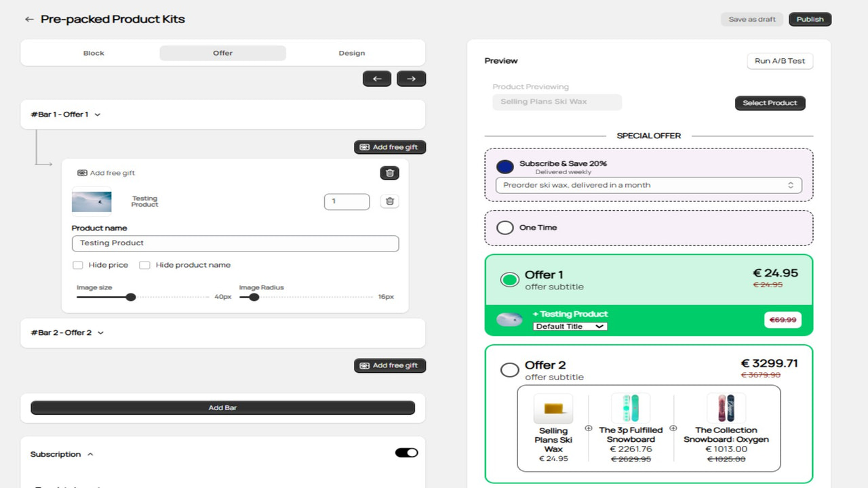Click the plus icon between 3p Snowboard and Oxygen
The width and height of the screenshot is (868, 488).
[673, 428]
